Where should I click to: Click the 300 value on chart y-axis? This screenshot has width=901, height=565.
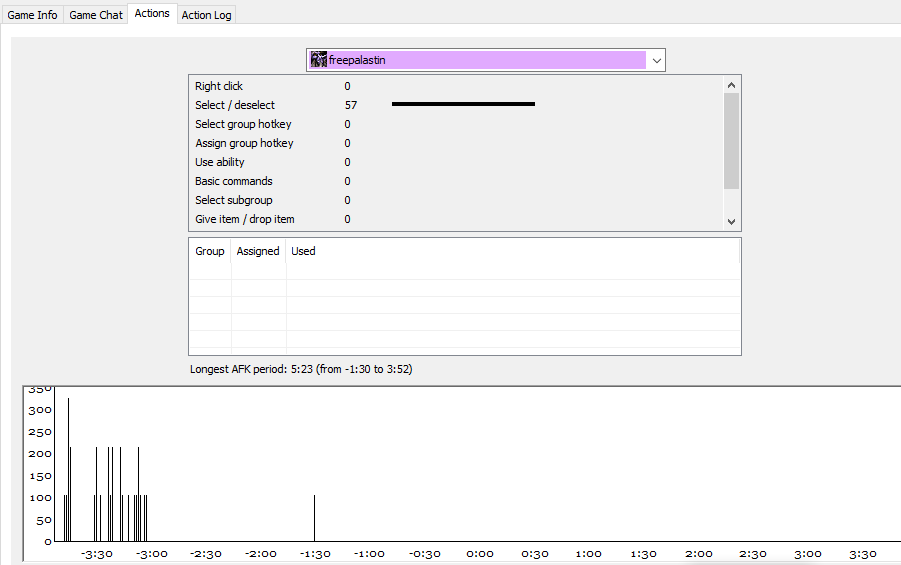pyautogui.click(x=40, y=410)
